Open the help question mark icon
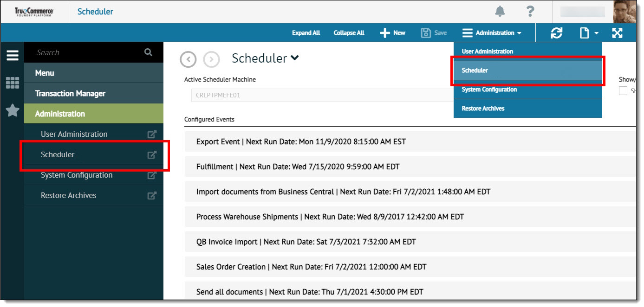Image resolution: width=644 pixels, height=307 pixels. click(530, 11)
